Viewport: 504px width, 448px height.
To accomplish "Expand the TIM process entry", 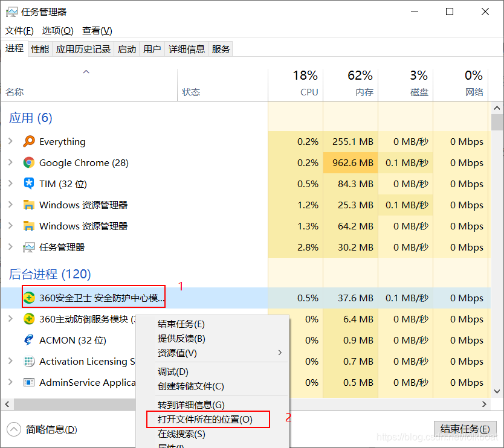I will click(x=11, y=184).
